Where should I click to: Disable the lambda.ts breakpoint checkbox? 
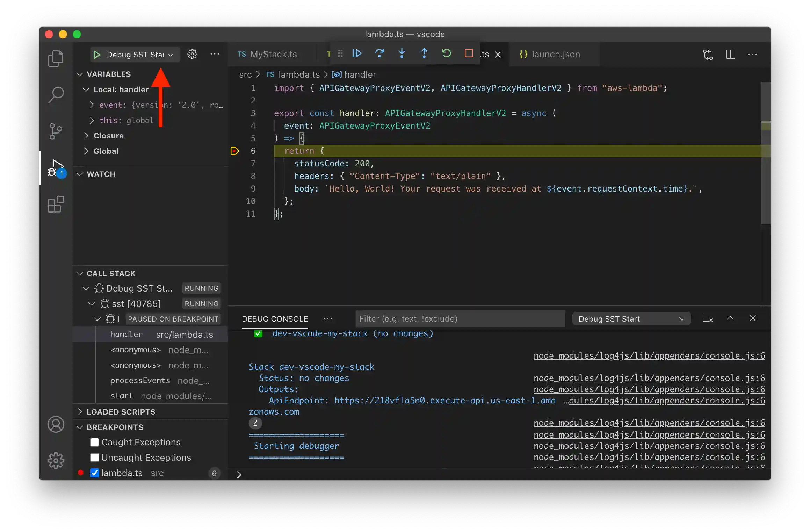[94, 473]
